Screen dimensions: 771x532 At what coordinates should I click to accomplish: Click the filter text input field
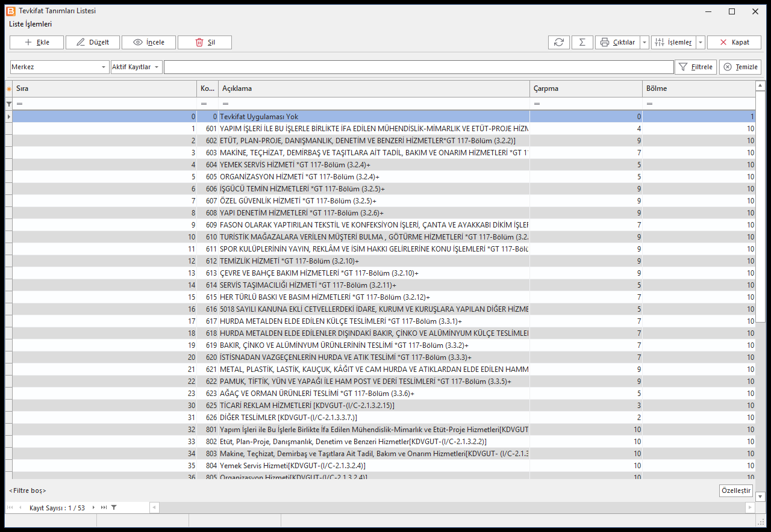(419, 67)
